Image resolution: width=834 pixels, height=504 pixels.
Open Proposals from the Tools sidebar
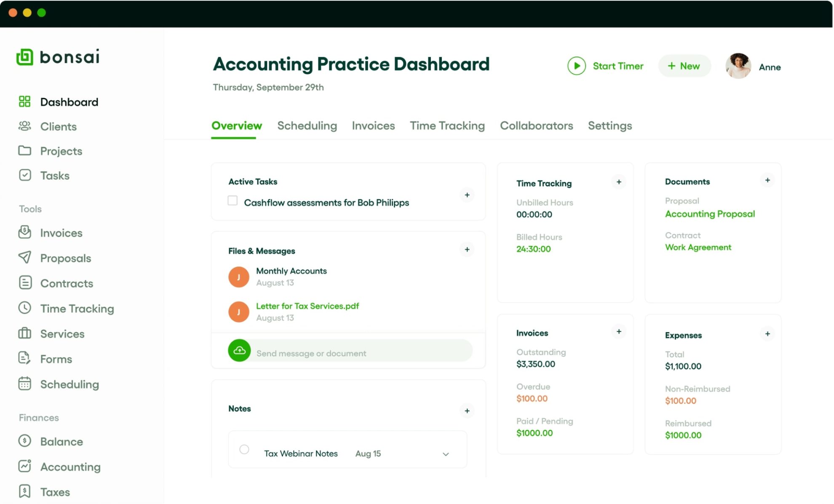click(x=25, y=258)
